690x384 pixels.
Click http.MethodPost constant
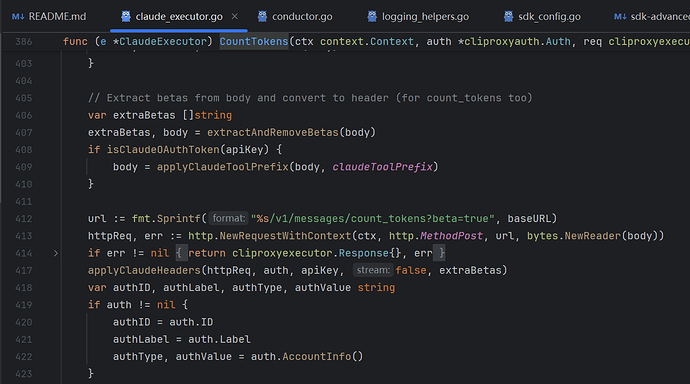point(436,236)
